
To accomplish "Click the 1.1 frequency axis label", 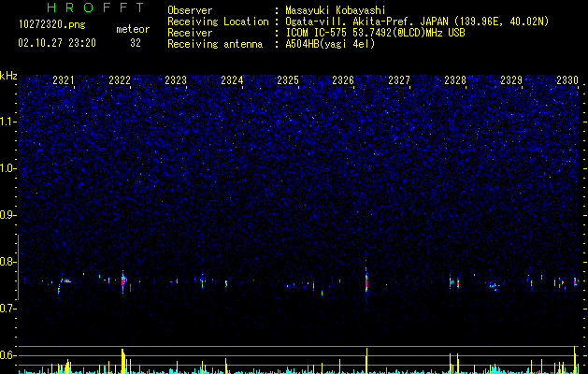I will tap(7, 122).
